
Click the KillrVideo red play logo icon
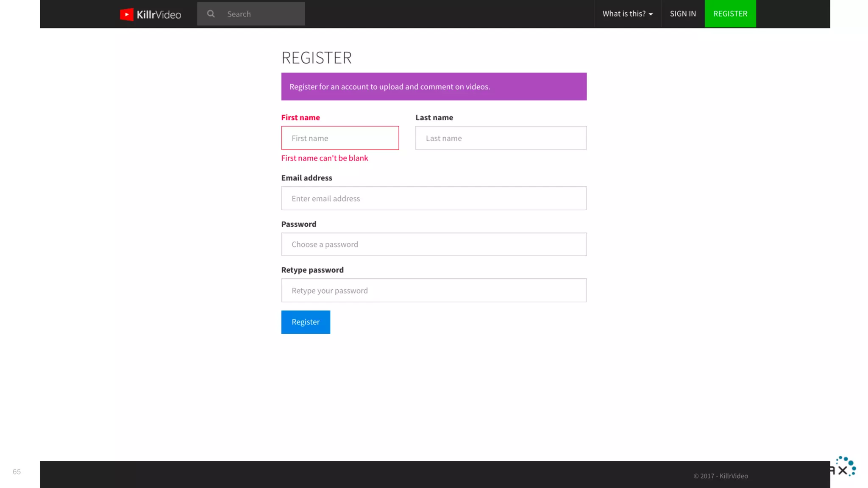[x=127, y=14]
